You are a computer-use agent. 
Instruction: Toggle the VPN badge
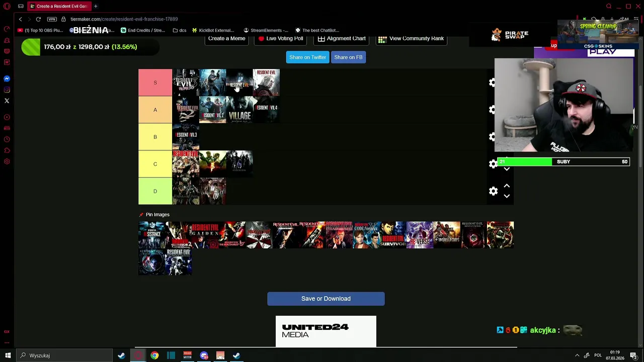click(x=52, y=19)
